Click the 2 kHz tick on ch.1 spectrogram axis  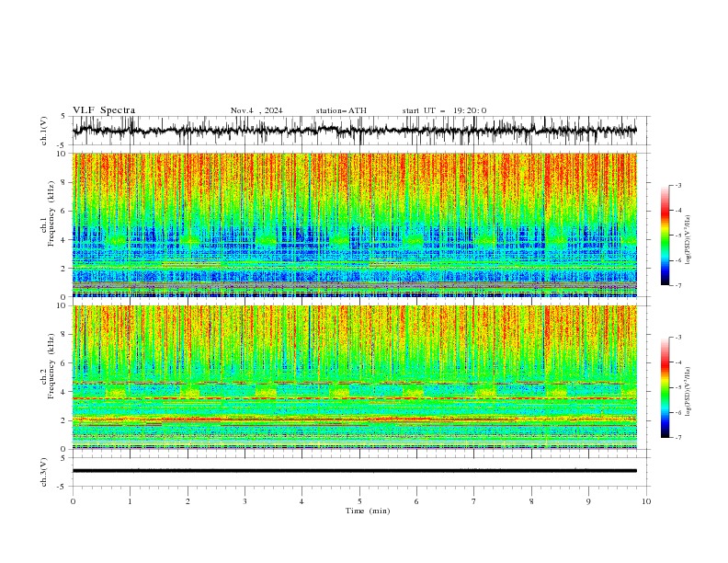tap(64, 269)
